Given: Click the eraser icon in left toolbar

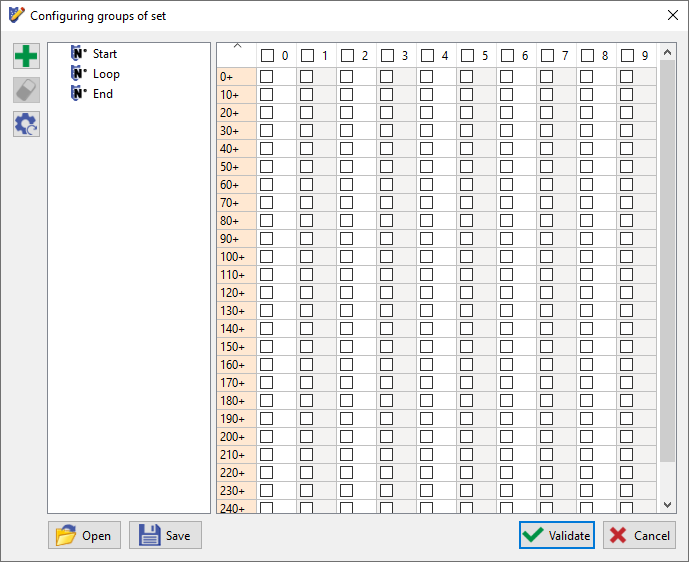Looking at the screenshot, I should tap(26, 91).
